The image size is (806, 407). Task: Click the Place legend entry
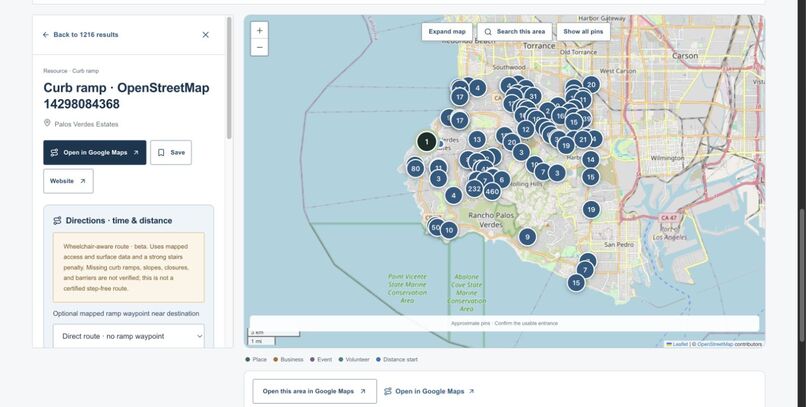pos(256,360)
